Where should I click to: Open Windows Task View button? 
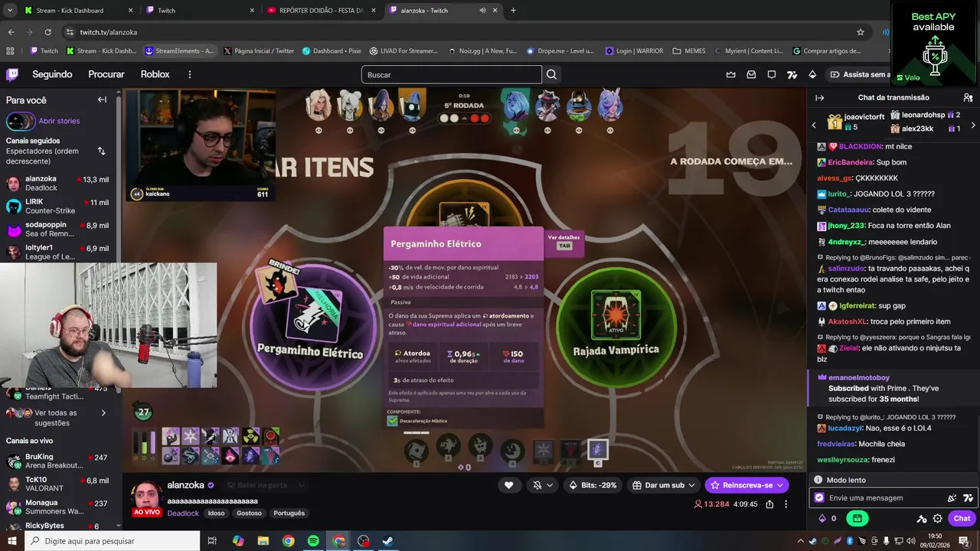212,541
